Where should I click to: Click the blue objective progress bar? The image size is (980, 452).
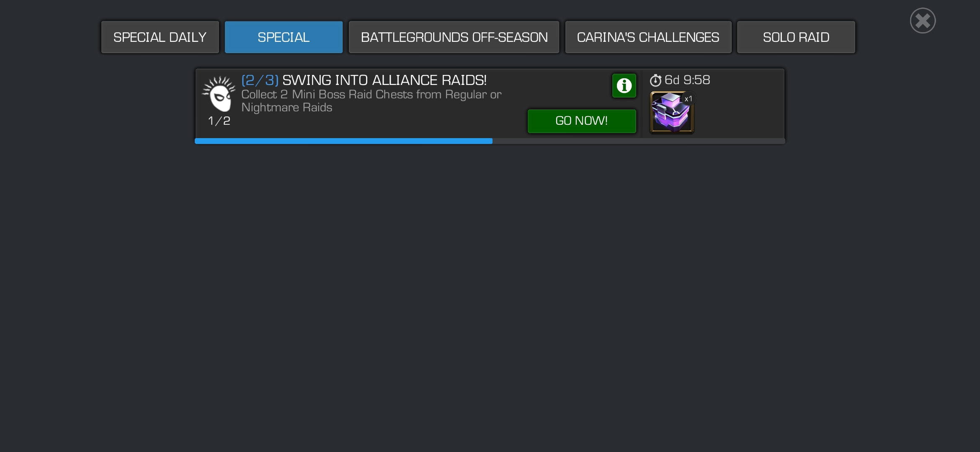click(343, 141)
